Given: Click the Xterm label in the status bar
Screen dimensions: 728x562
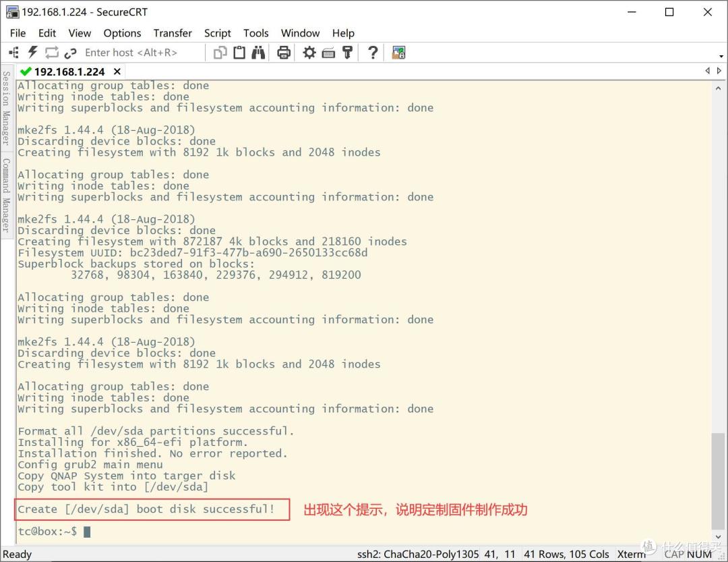Looking at the screenshot, I should click(631, 554).
